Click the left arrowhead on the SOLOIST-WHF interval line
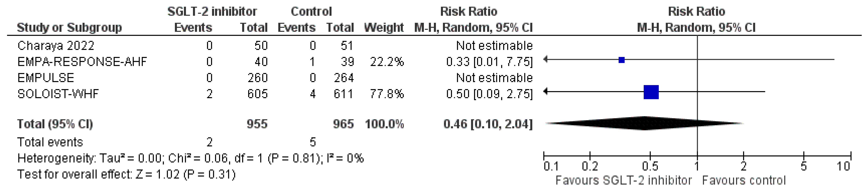The width and height of the screenshot is (868, 190). tap(546, 91)
